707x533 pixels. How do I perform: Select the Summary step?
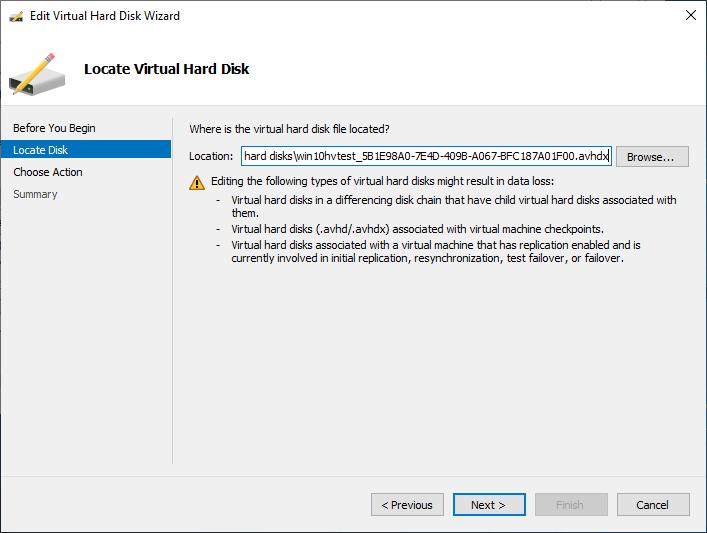(x=35, y=194)
